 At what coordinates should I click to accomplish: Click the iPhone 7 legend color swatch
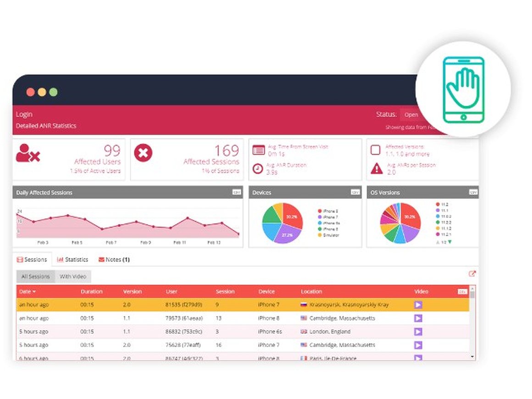click(320, 217)
